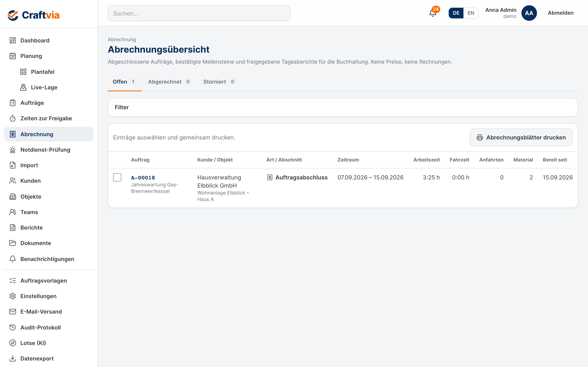Click Abrechnungsblätter drucken button
This screenshot has height=367, width=588.
point(521,137)
